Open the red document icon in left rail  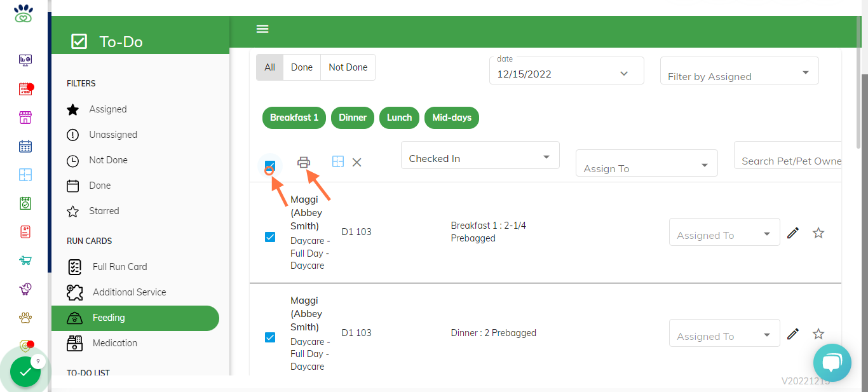coord(25,232)
